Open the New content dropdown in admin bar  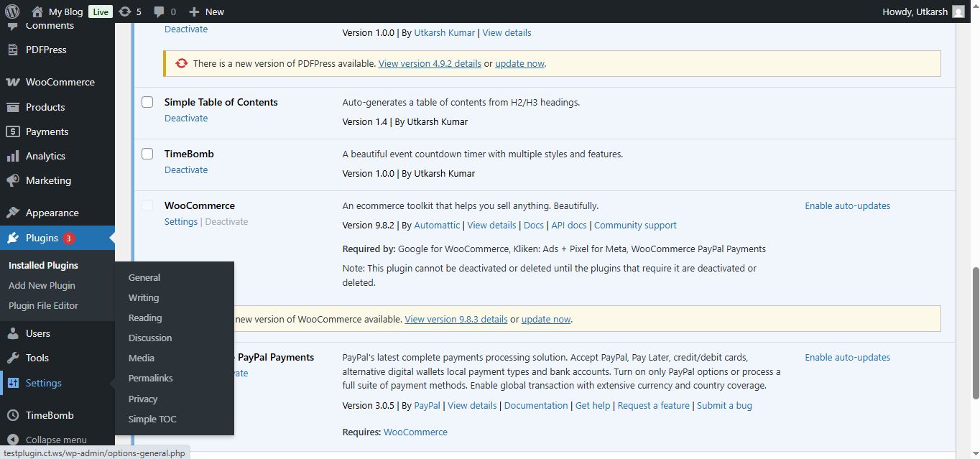[206, 11]
